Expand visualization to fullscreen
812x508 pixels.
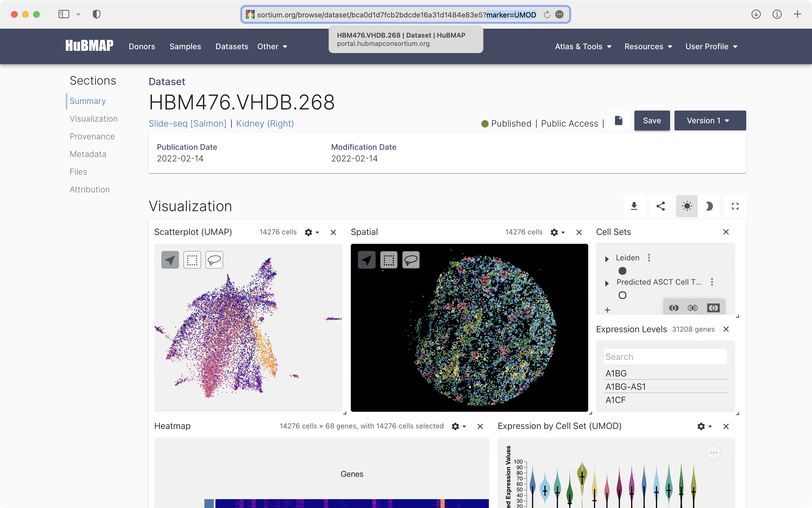pyautogui.click(x=735, y=206)
